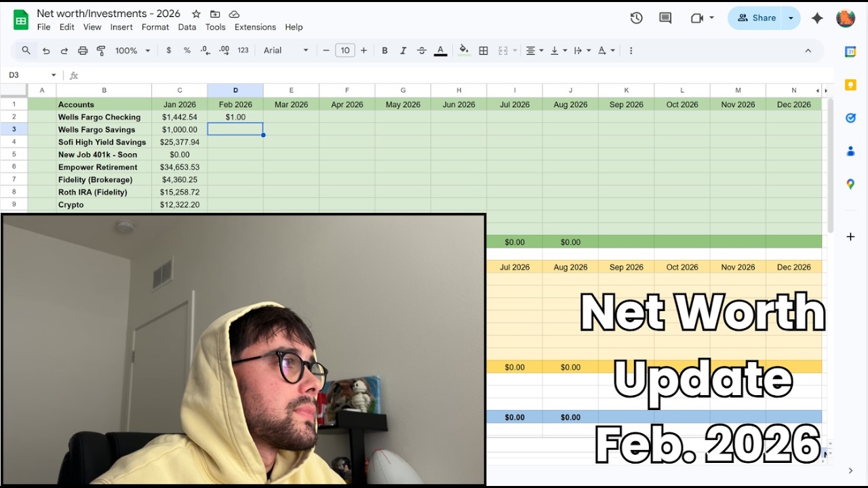Decrease font size minus button
The width and height of the screenshot is (868, 488).
pos(326,50)
